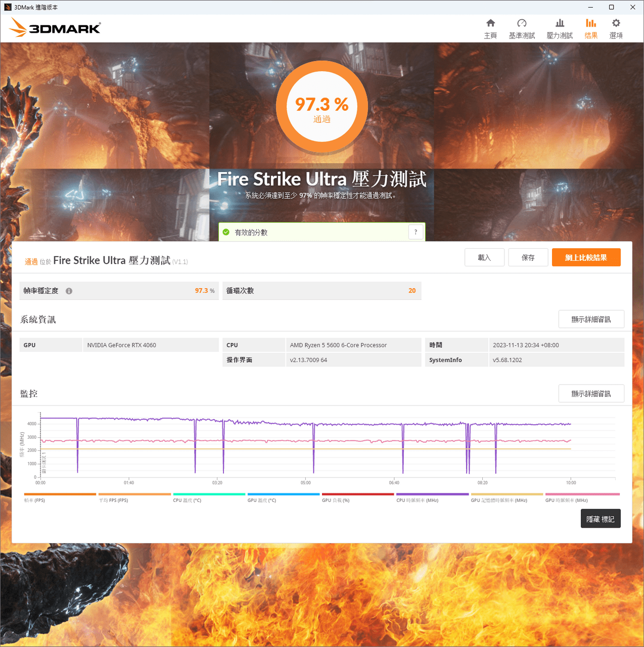The height and width of the screenshot is (647, 644).
Task: Toggle the GPU 負載 chart trace
Action: click(x=358, y=497)
